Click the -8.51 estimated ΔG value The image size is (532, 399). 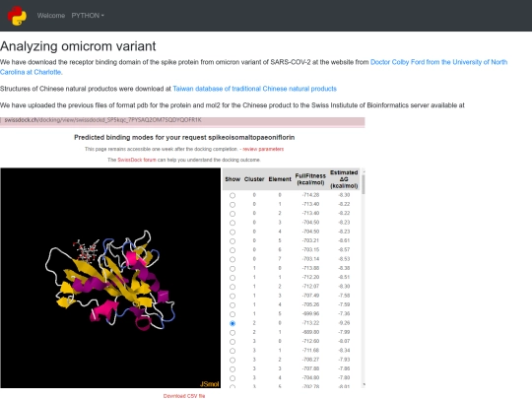344,277
